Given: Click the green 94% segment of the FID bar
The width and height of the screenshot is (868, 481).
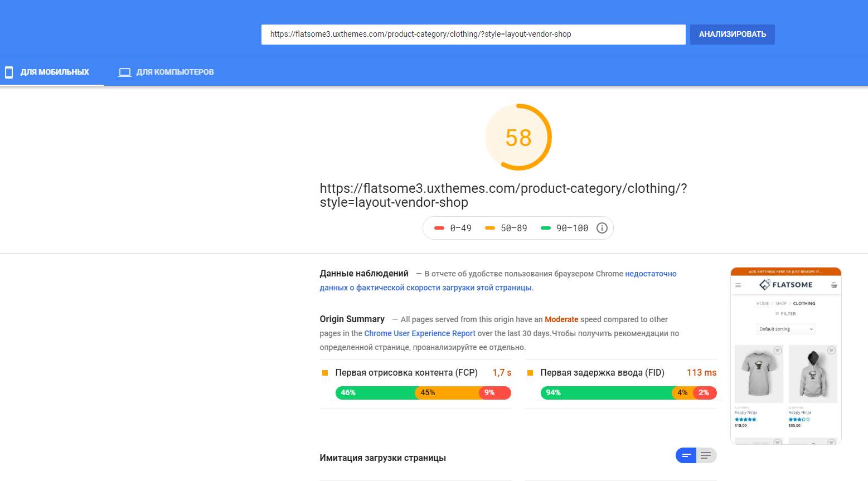Looking at the screenshot, I should 607,393.
